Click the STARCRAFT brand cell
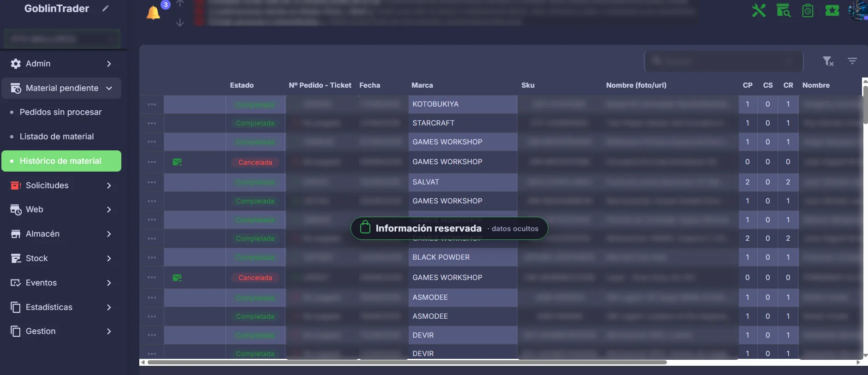The image size is (868, 375). tap(463, 123)
